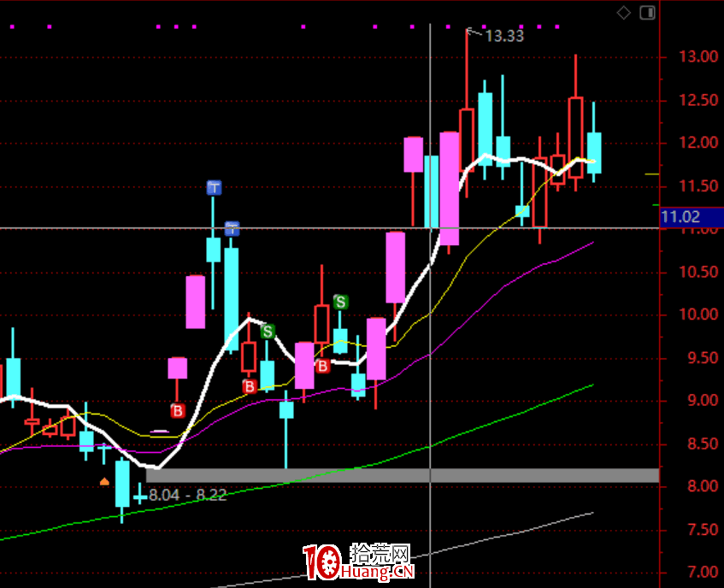Click the middle red B marker under the hollow candle
The height and width of the screenshot is (588, 724).
point(250,386)
